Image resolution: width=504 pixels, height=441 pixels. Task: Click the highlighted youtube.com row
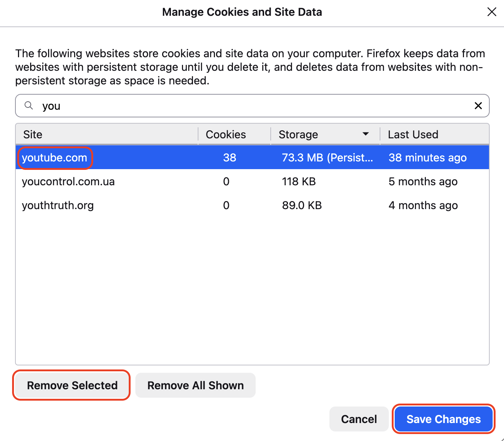tap(55, 157)
